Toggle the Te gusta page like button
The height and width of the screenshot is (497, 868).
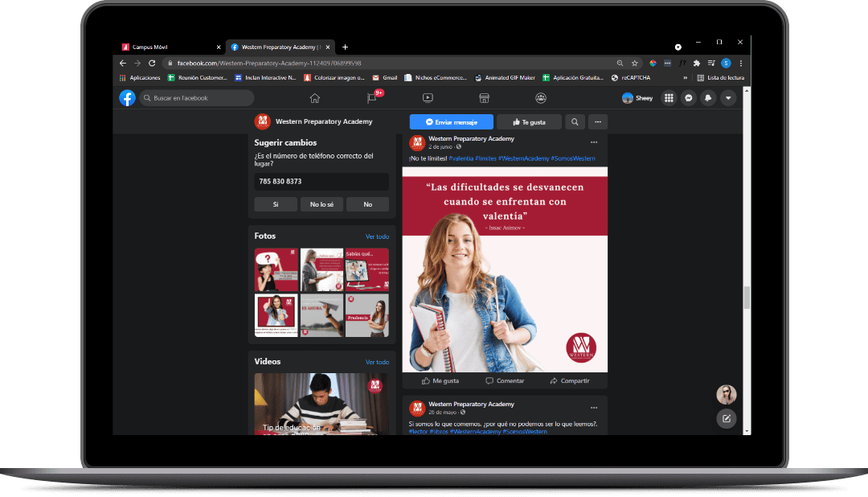point(529,122)
